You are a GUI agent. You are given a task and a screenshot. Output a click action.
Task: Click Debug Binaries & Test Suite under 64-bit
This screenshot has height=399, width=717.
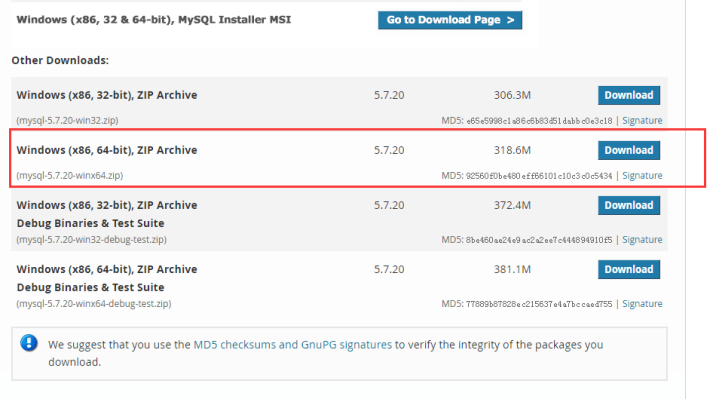pyautogui.click(x=90, y=287)
